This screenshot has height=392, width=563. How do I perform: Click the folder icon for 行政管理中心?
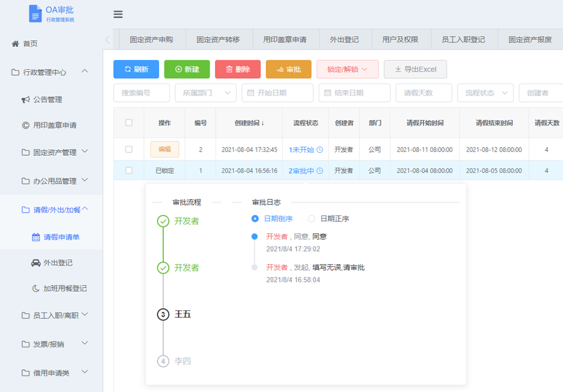click(x=15, y=73)
